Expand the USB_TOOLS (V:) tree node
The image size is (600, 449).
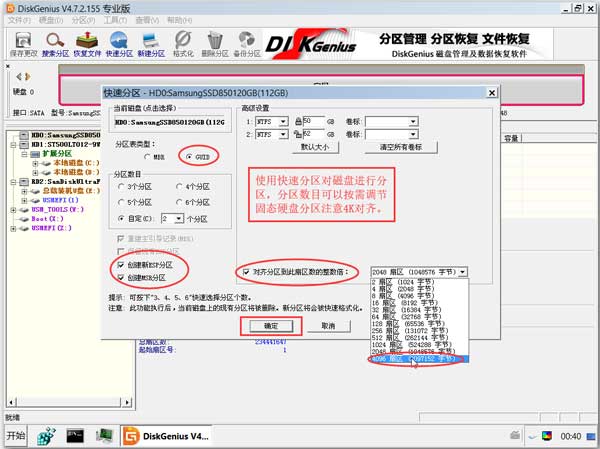click(13, 210)
